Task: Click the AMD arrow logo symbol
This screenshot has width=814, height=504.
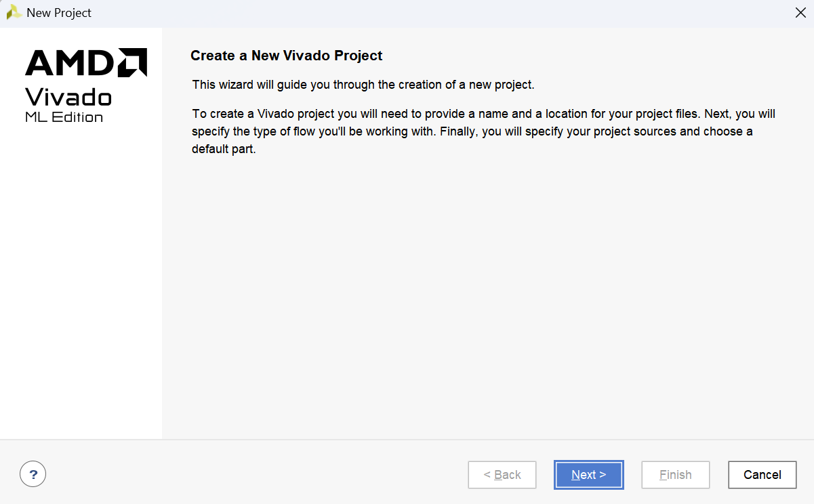Action: pyautogui.click(x=132, y=62)
